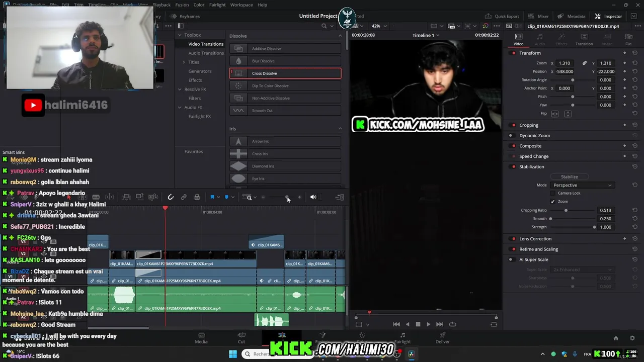Screen dimensions: 644x362
Task: Open the stabilization Mode Perspective dropdown
Action: tap(582, 185)
